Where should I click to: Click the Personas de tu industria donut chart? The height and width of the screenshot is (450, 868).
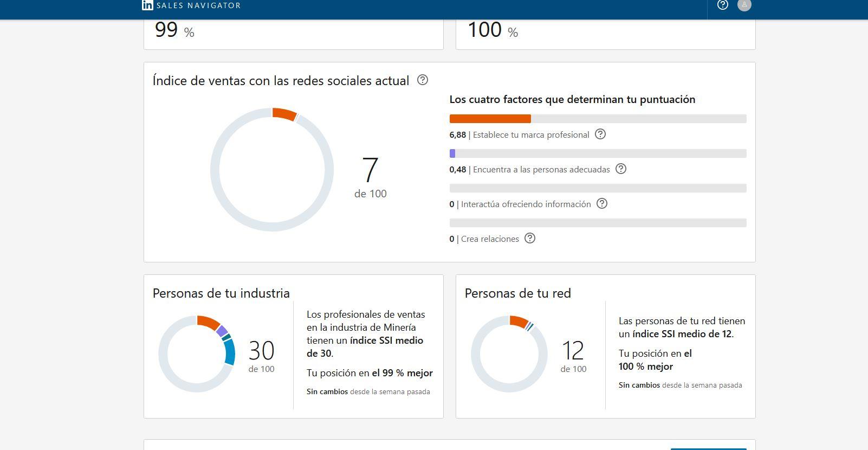pos(197,354)
